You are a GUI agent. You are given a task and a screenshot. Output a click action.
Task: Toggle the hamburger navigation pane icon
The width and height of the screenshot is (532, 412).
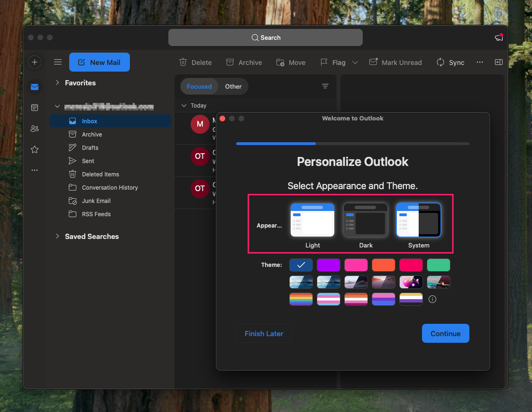[x=58, y=62]
